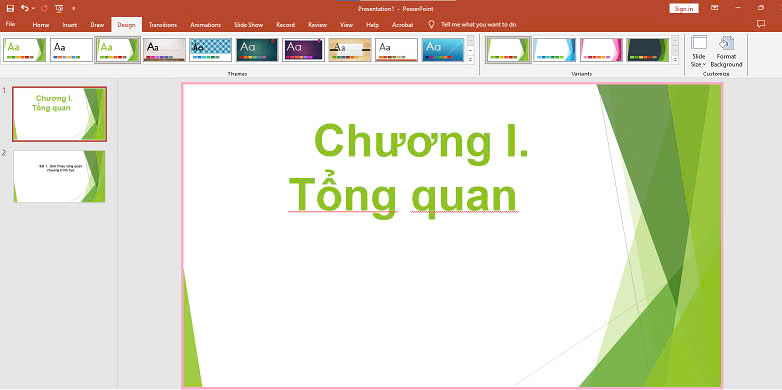Click the Undo arrow icon
The image size is (782, 390).
point(25,8)
